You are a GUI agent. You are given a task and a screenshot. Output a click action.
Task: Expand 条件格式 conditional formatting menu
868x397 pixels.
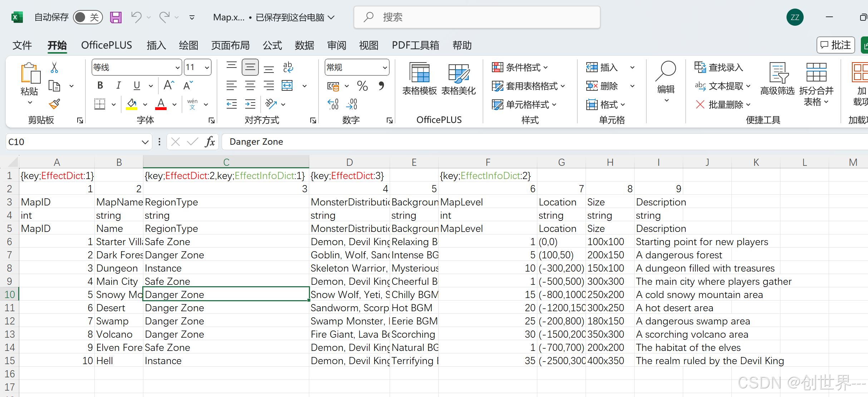point(520,67)
